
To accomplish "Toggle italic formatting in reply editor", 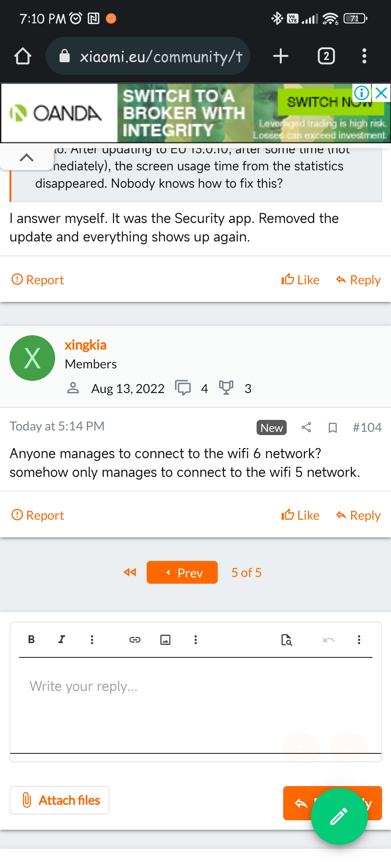I will (x=61, y=640).
